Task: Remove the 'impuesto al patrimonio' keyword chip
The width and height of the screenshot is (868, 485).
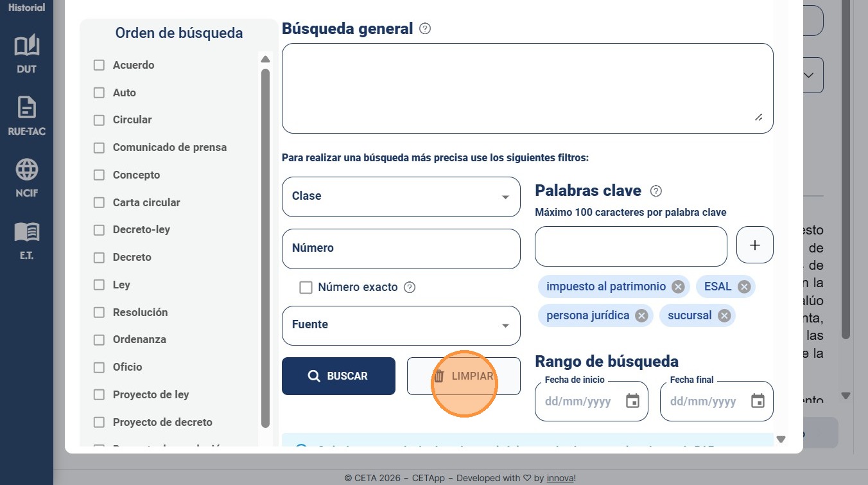Action: click(678, 287)
